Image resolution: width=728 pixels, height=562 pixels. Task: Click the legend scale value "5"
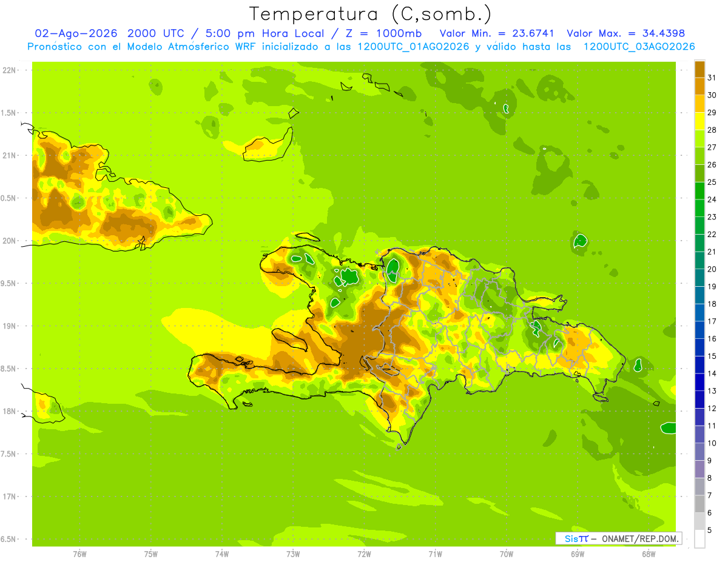coord(710,530)
